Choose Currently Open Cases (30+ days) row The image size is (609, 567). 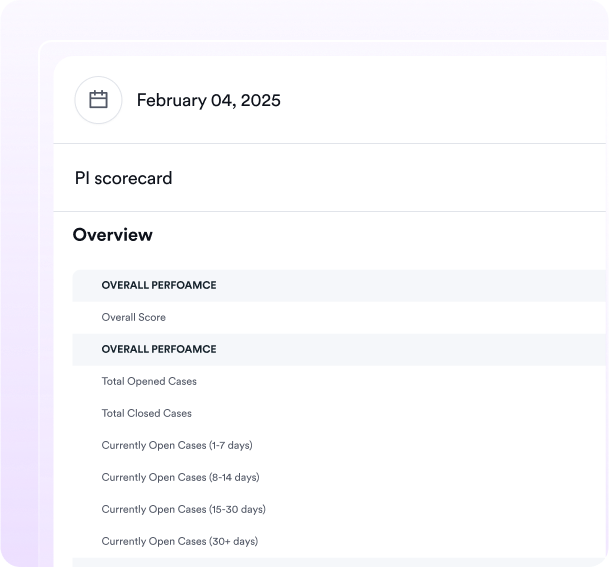coord(179,541)
